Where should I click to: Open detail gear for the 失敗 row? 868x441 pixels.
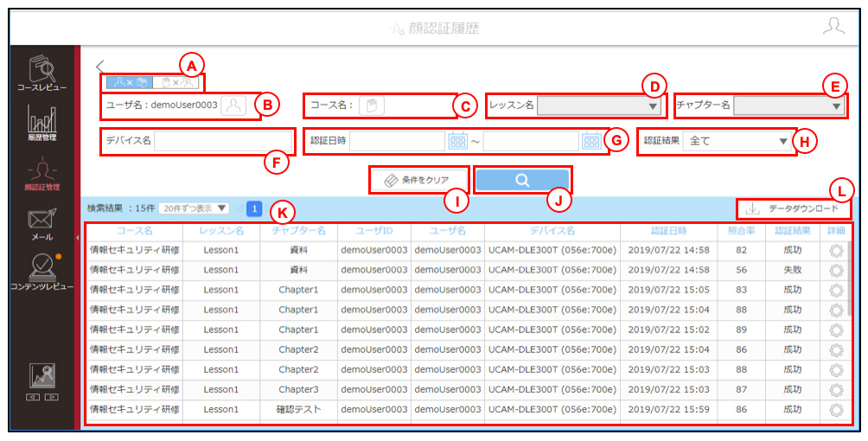pyautogui.click(x=836, y=270)
